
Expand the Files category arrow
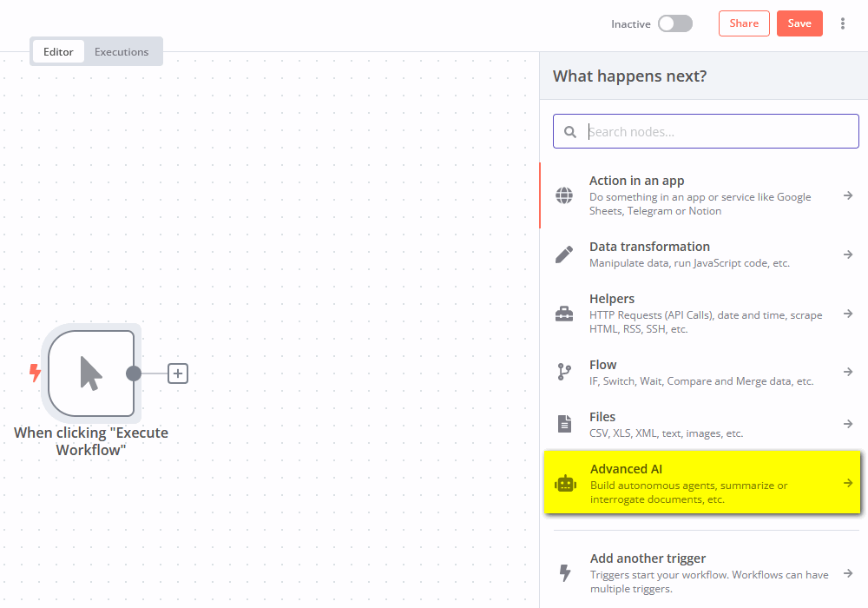point(848,424)
